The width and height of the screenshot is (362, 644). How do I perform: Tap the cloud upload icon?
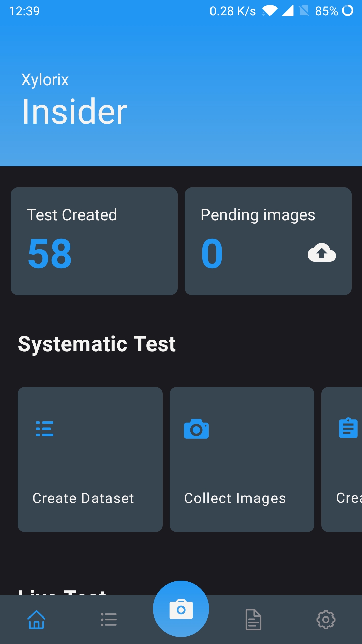tap(321, 253)
